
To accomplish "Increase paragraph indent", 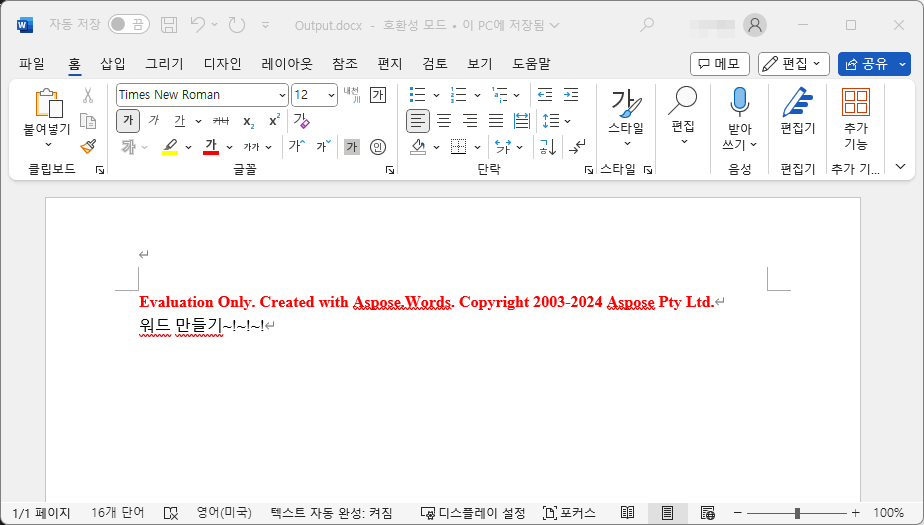I will (571, 95).
